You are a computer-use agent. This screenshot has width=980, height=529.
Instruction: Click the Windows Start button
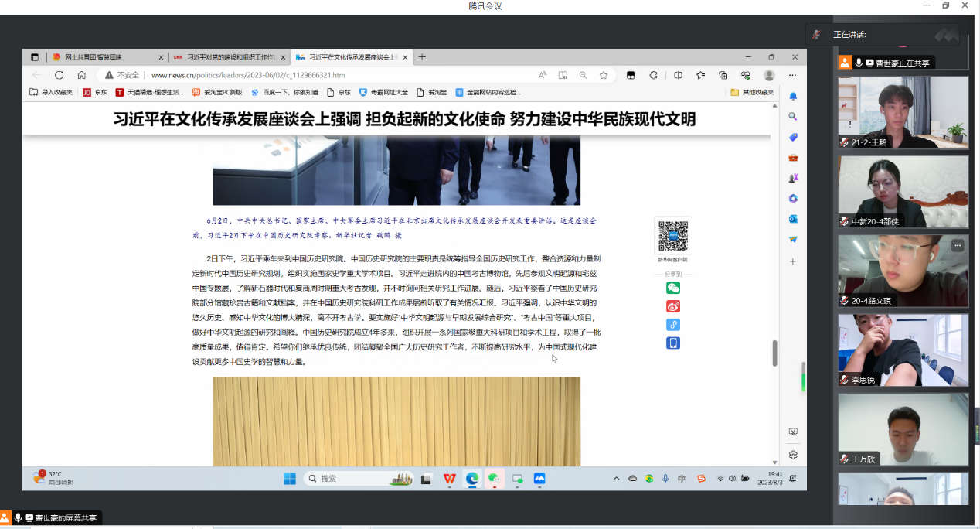290,479
